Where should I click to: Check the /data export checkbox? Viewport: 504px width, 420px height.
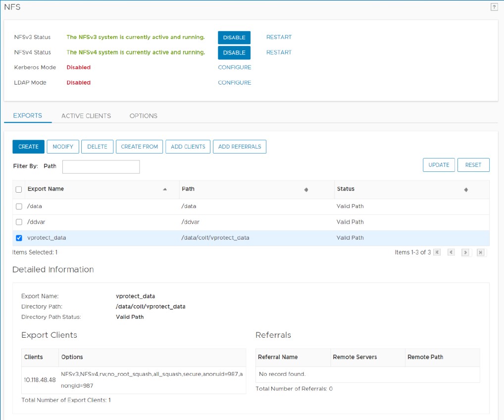coord(19,207)
